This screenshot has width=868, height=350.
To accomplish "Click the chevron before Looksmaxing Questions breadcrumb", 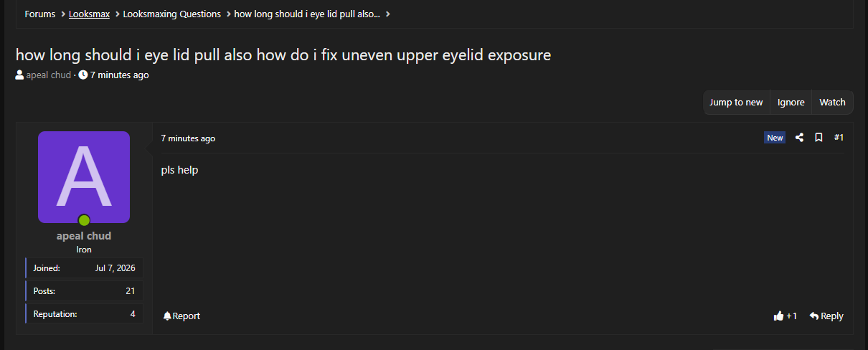I will coord(117,14).
